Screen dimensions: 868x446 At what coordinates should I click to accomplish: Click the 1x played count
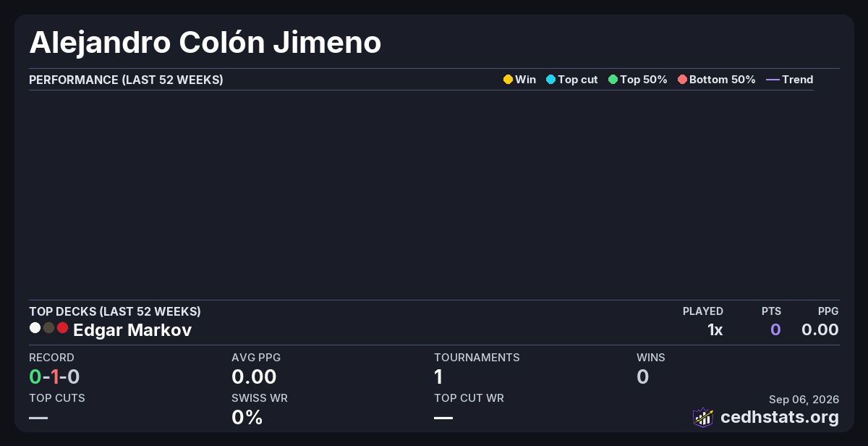(x=715, y=330)
